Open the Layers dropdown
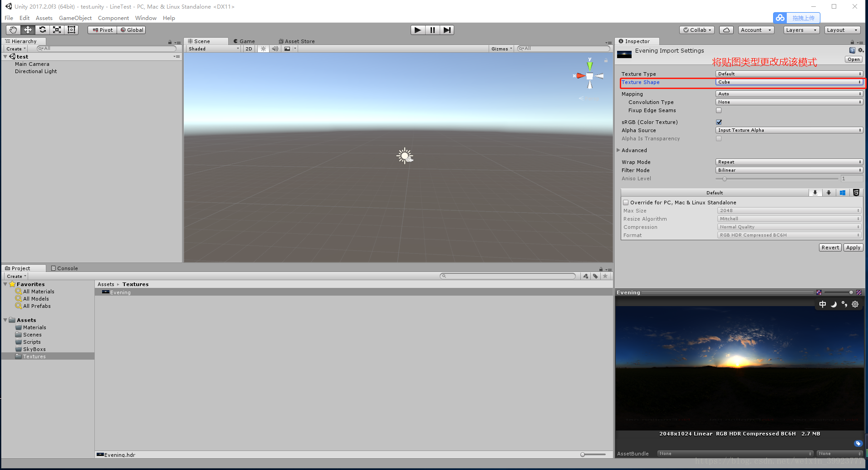This screenshot has width=868, height=470. click(801, 30)
